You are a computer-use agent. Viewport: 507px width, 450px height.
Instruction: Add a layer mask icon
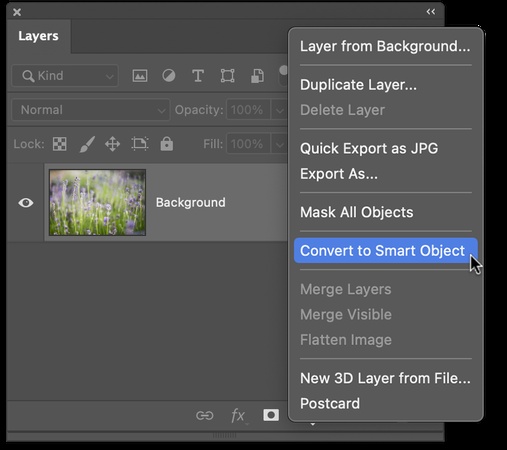click(271, 415)
